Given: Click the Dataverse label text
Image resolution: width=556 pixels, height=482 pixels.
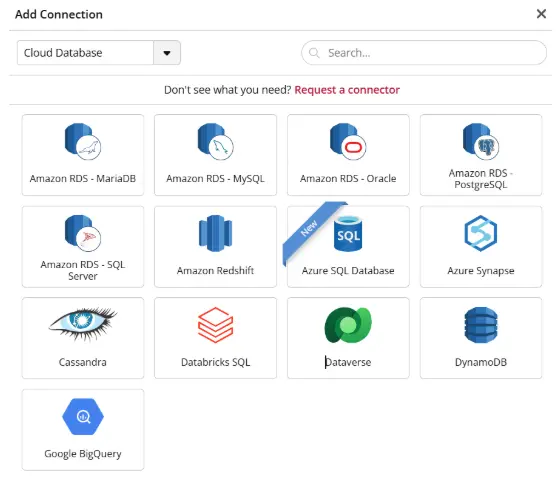Looking at the screenshot, I should click(x=348, y=362).
